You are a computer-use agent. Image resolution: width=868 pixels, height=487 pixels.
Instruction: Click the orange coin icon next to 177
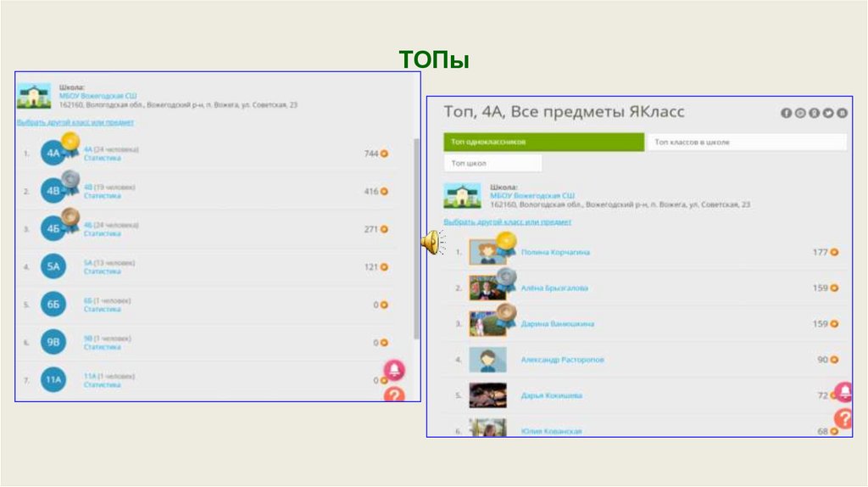(834, 252)
